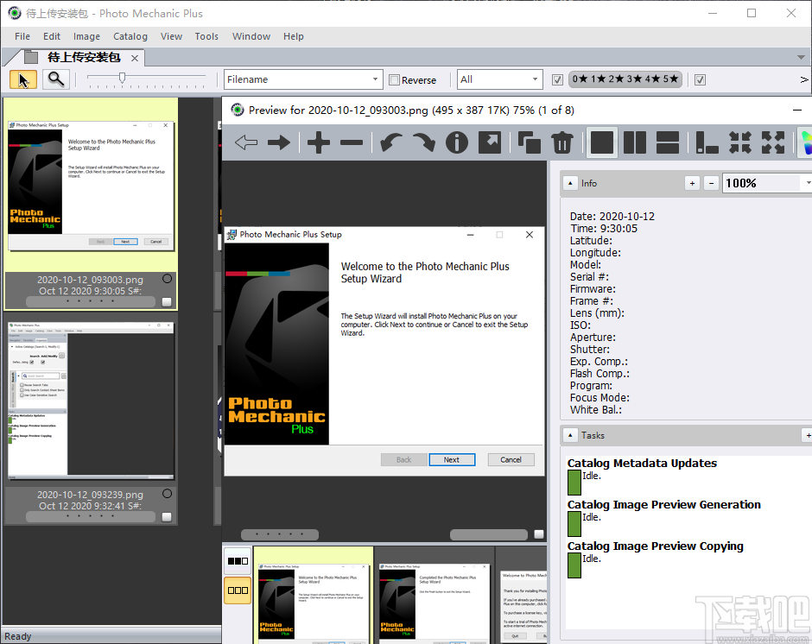Switch to side-by-side vertical split view
Viewport: 812px width, 644px height.
(635, 142)
